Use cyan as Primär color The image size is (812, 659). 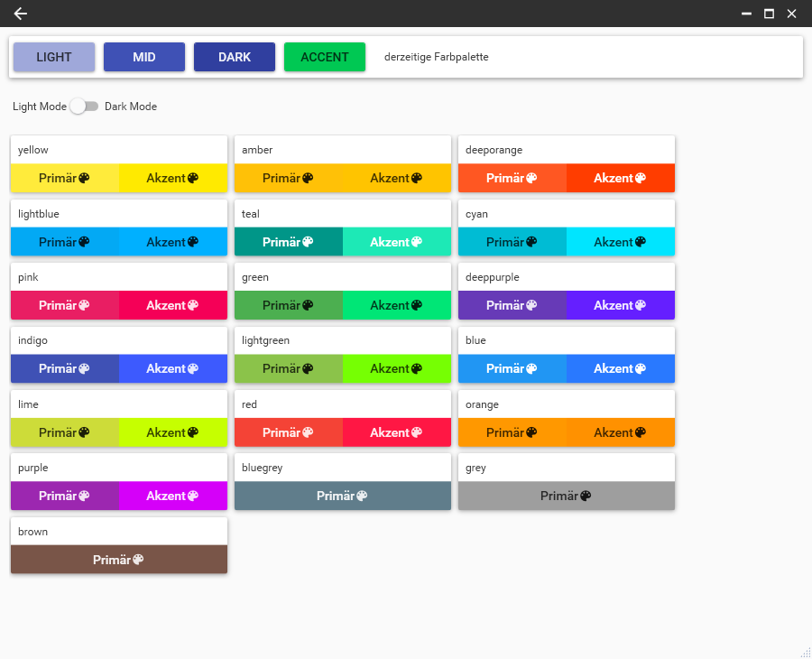512,242
